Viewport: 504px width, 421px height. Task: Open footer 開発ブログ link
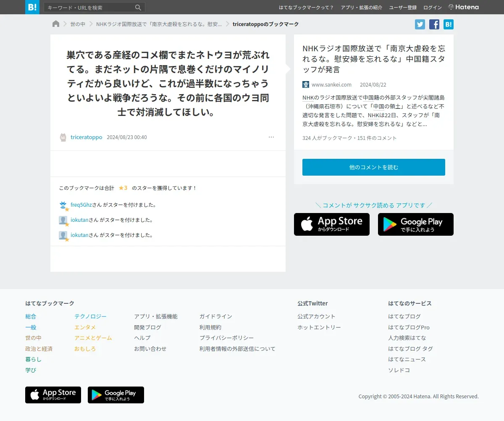coord(147,327)
